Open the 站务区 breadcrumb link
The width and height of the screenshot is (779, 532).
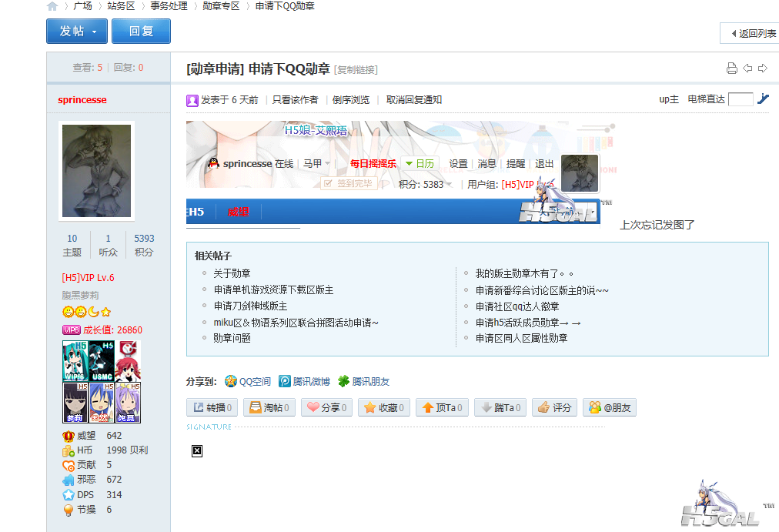pos(121,6)
